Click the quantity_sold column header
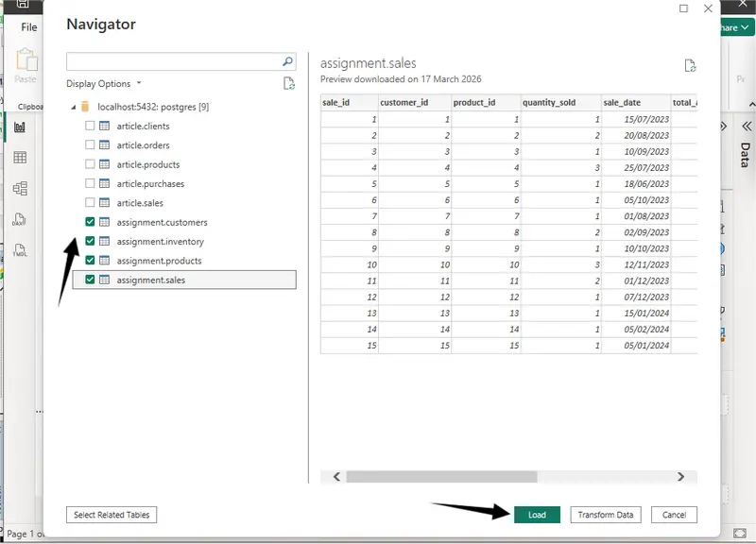Viewport: 756px width, 544px height. (x=561, y=103)
